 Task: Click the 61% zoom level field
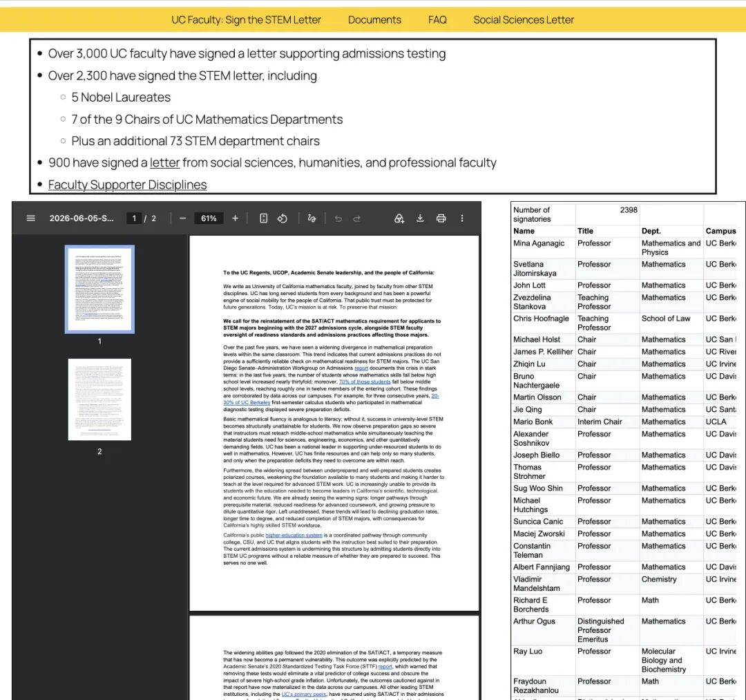(x=209, y=218)
